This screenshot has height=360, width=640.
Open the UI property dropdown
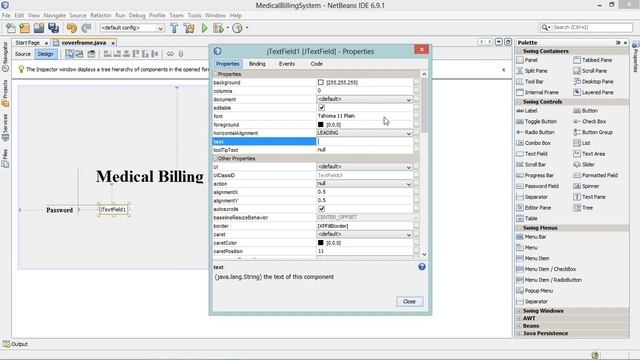click(408, 167)
